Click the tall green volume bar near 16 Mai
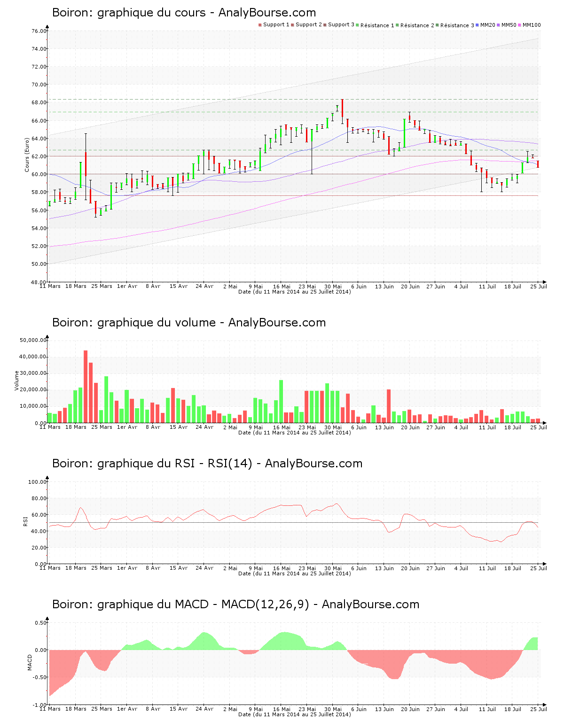The width and height of the screenshot is (564, 728). pyautogui.click(x=281, y=402)
